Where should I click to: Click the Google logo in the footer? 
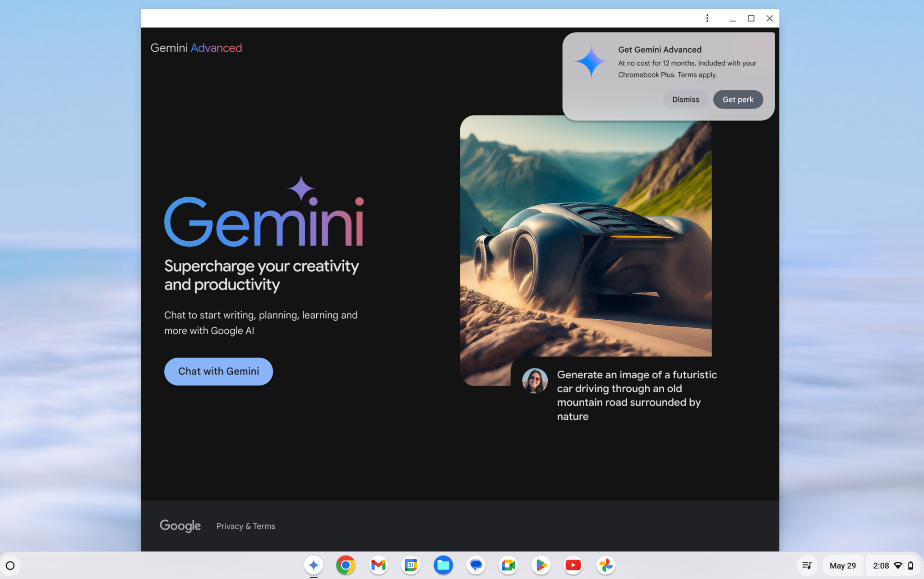[x=180, y=526]
